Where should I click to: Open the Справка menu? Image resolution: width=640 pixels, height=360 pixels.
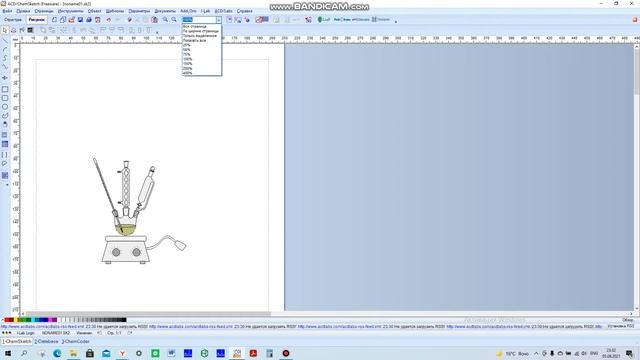click(244, 11)
